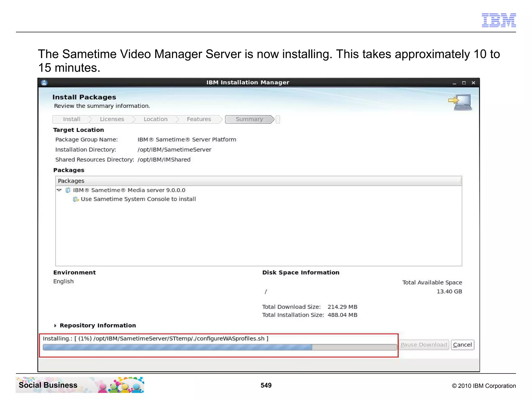Click the Installing status text line
This screenshot has width=532, height=399.
[x=156, y=338]
